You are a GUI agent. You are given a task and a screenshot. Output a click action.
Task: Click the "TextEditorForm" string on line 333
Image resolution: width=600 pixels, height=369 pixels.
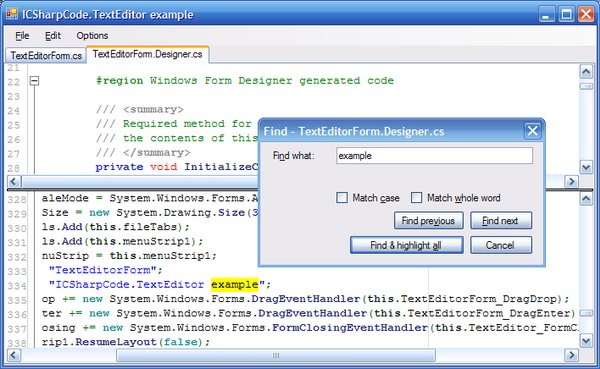[102, 270]
